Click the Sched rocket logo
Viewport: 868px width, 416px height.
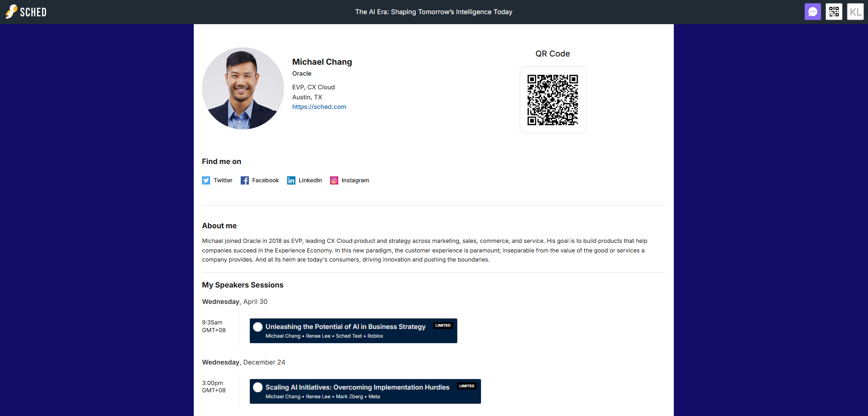26,12
